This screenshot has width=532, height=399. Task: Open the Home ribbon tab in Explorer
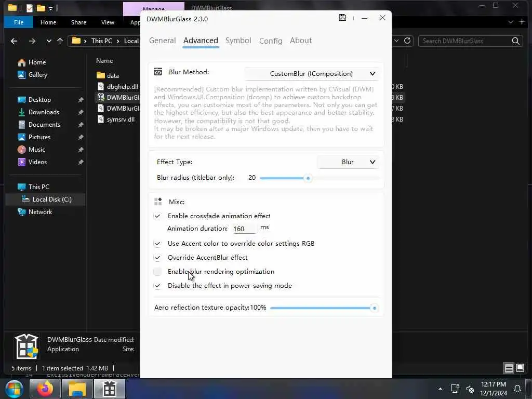tap(48, 22)
